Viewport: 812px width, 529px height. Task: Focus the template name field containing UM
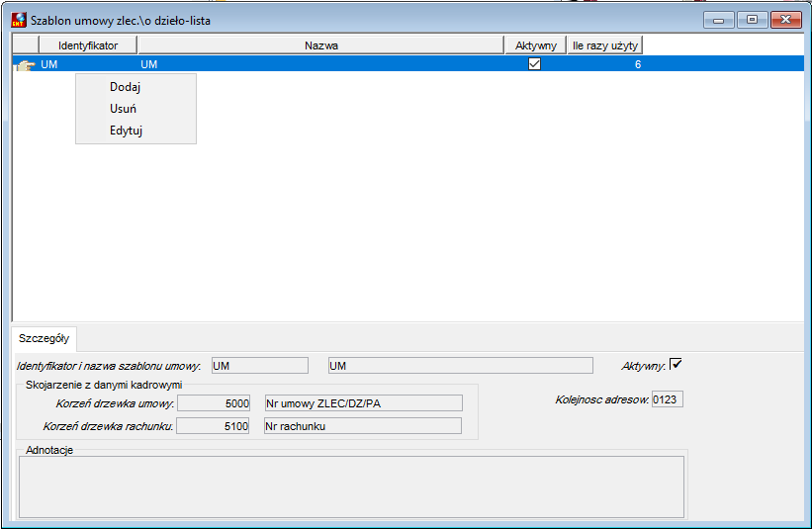click(460, 366)
